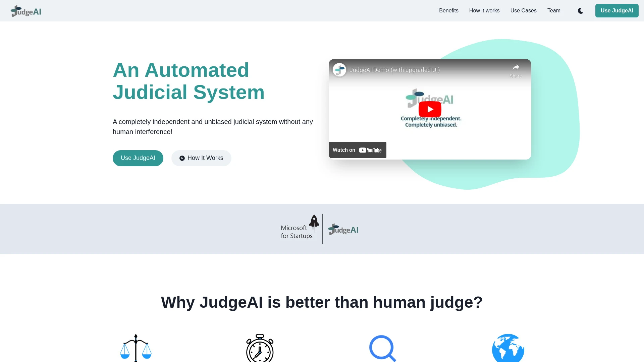
Task: Click the JudgeAI logo in the navbar
Action: (25, 11)
